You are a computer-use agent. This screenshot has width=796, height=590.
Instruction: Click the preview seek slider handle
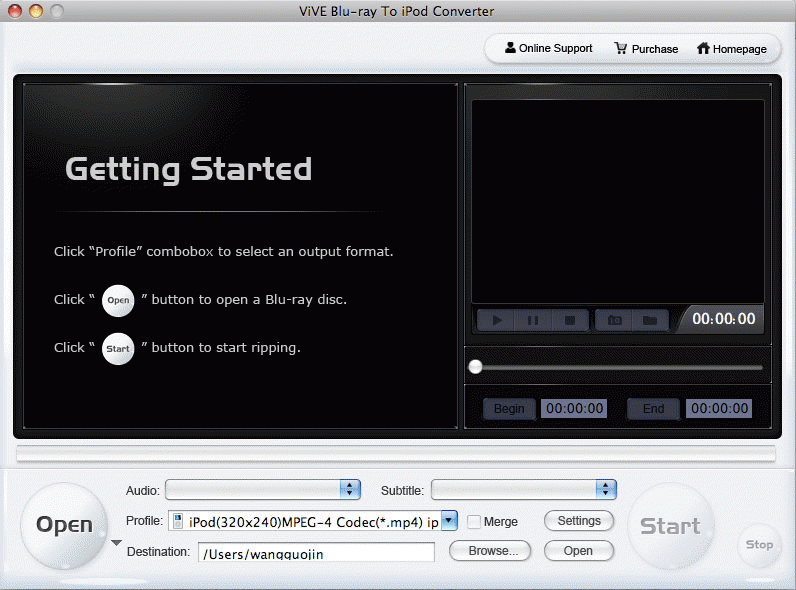(x=476, y=367)
